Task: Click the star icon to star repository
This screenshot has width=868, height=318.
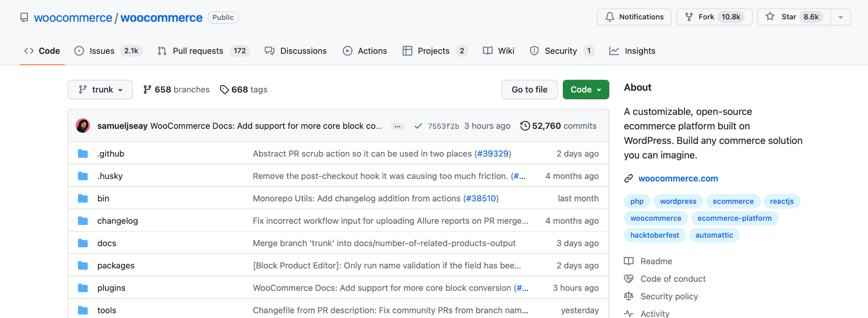Action: tap(770, 17)
